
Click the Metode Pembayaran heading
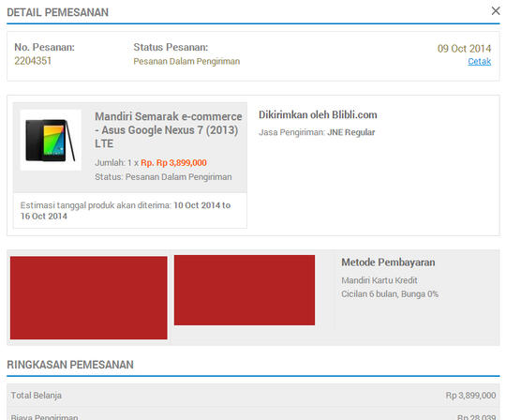tap(388, 262)
